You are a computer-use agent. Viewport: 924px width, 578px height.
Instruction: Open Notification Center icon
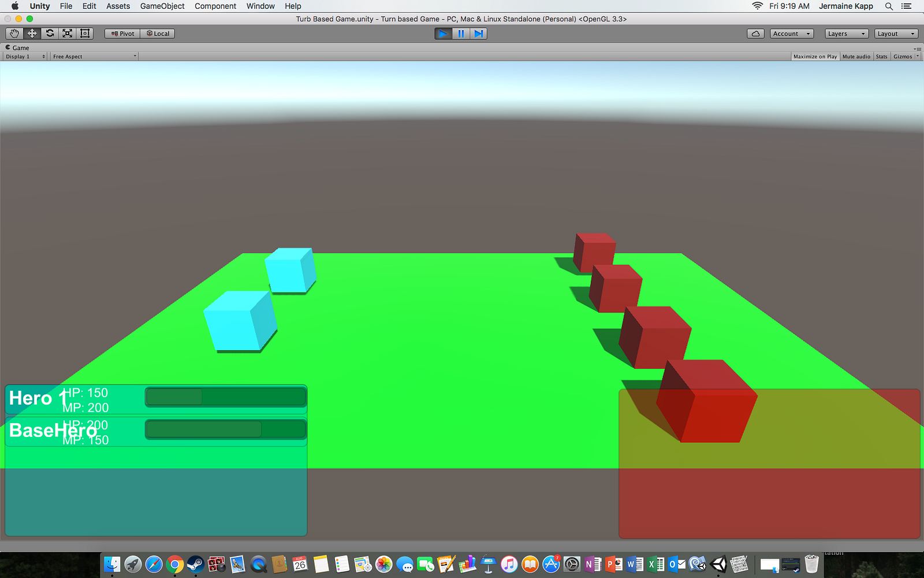(x=906, y=6)
